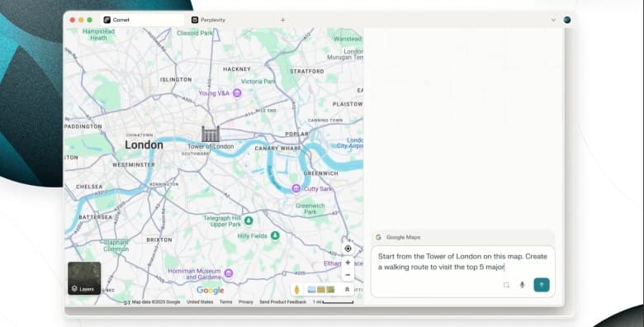The height and width of the screenshot is (327, 644).
Task: Click the BATTERSEA district label
Action: [95, 217]
